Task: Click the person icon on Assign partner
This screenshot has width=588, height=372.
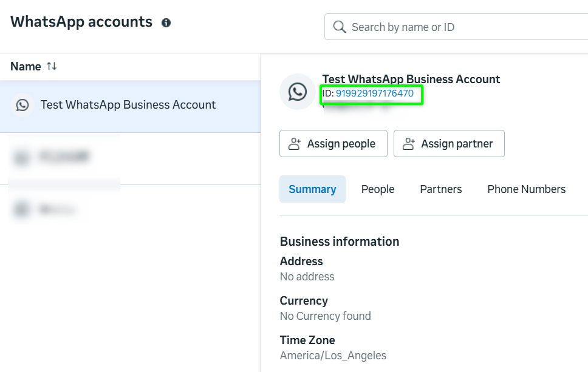Action: (409, 144)
